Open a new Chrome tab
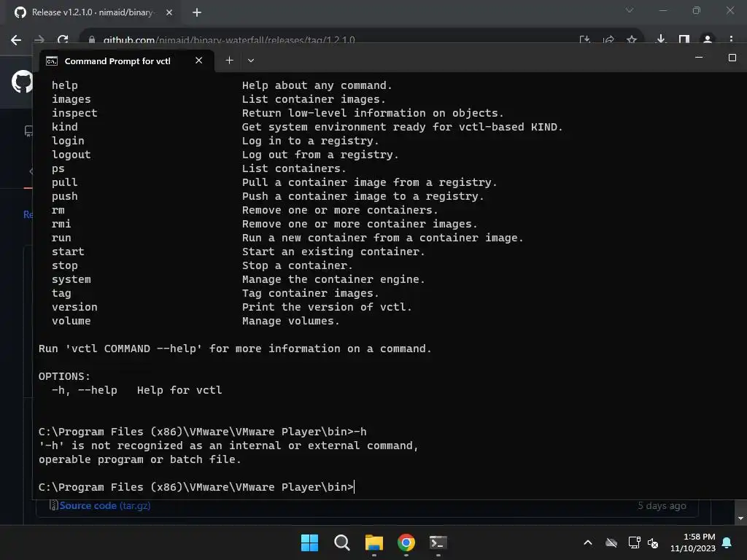The height and width of the screenshot is (560, 747). click(x=197, y=12)
